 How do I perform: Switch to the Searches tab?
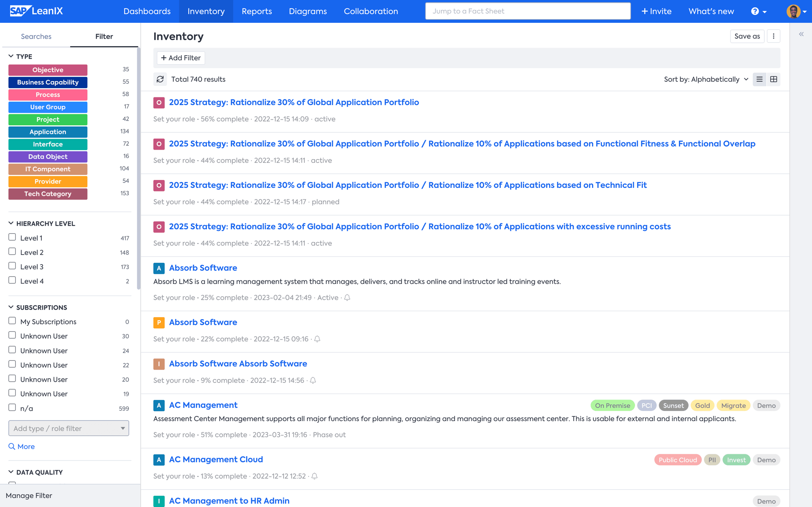click(x=36, y=36)
